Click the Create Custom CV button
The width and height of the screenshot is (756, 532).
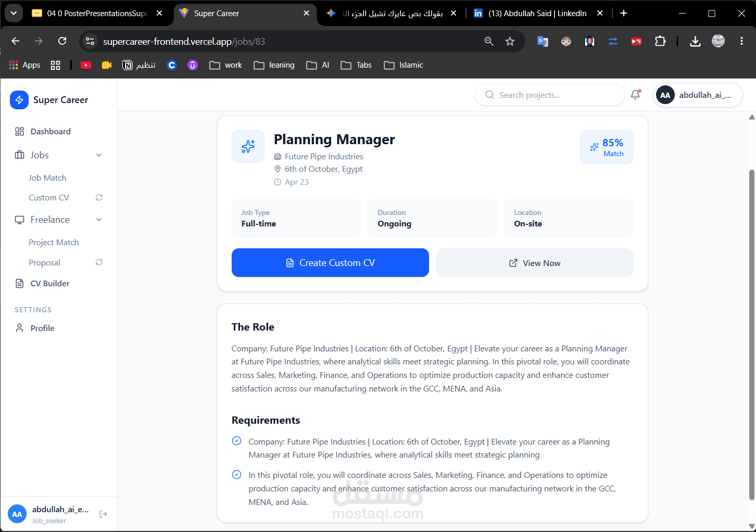pos(330,263)
